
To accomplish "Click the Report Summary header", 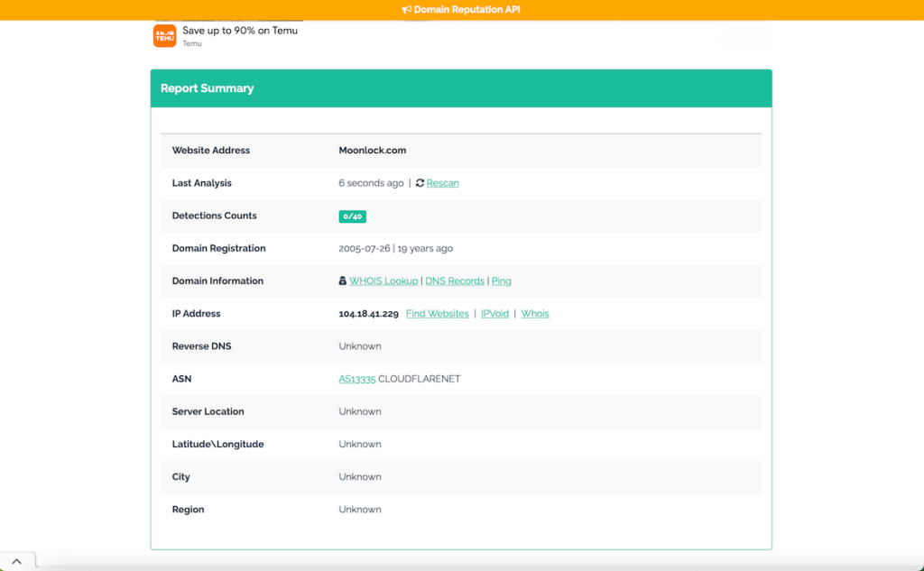I will click(208, 88).
